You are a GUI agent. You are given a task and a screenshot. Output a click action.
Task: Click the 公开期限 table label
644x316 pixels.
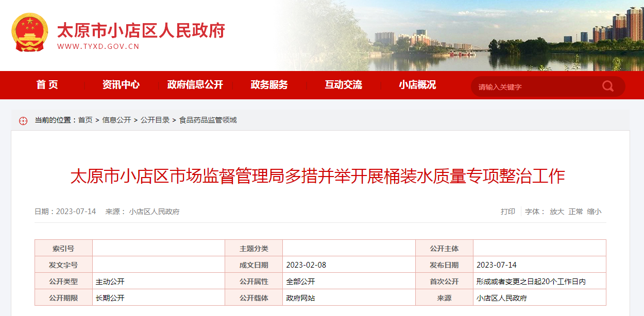63,298
